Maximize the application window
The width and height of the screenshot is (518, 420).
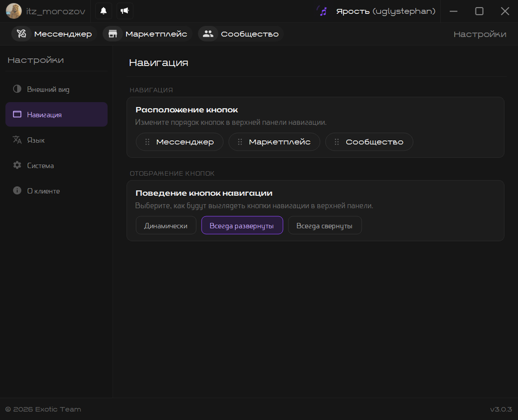(479, 11)
